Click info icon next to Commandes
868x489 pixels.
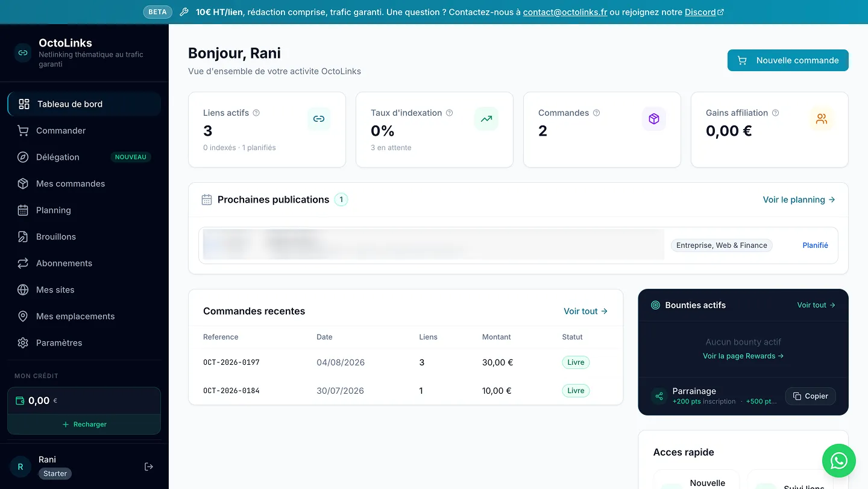pos(596,113)
